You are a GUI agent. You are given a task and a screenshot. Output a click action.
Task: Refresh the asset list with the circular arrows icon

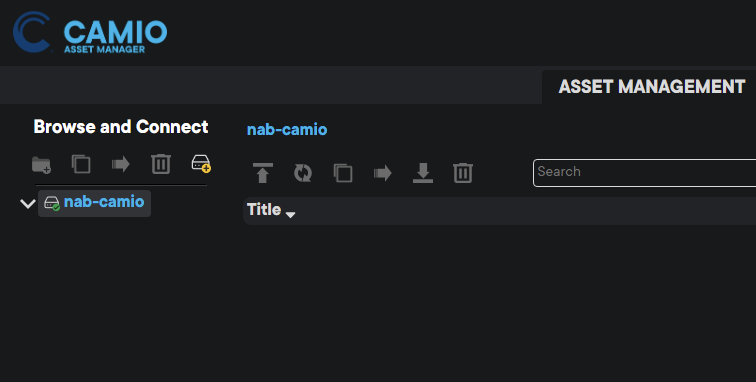coord(303,173)
